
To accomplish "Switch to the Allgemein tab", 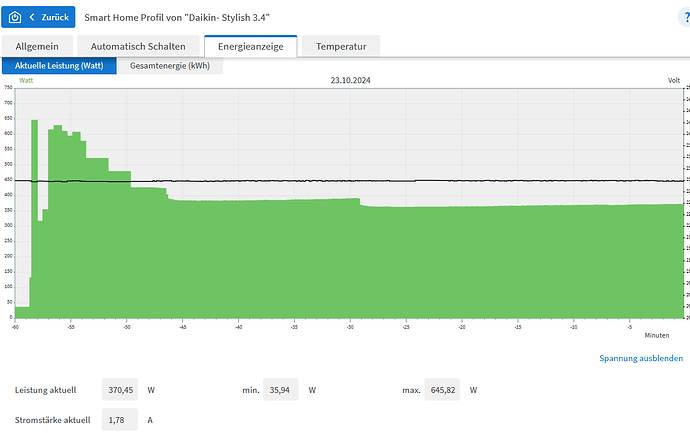I will click(37, 46).
